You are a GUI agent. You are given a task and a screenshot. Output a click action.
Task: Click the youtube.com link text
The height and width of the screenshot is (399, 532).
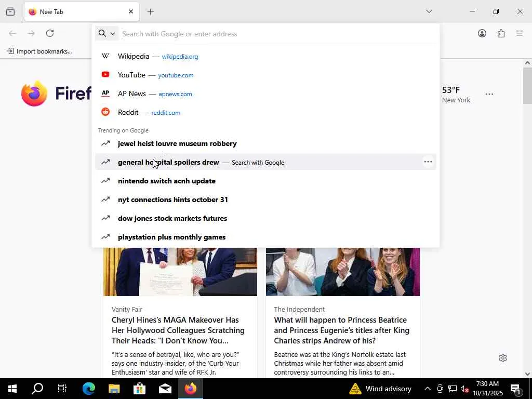pyautogui.click(x=176, y=75)
